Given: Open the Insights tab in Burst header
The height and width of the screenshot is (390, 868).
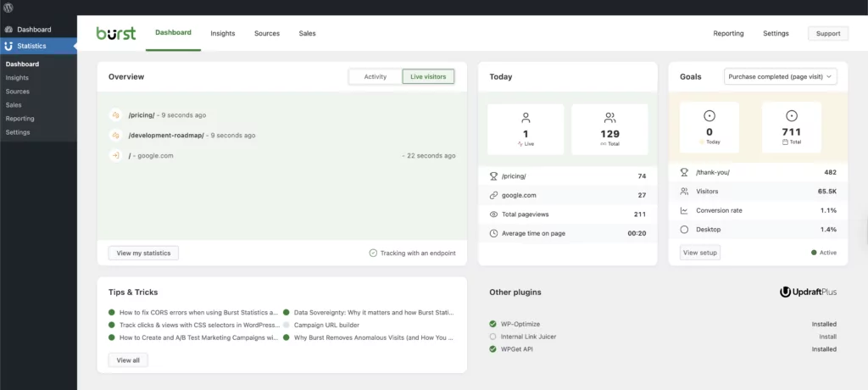Looking at the screenshot, I should coord(223,33).
